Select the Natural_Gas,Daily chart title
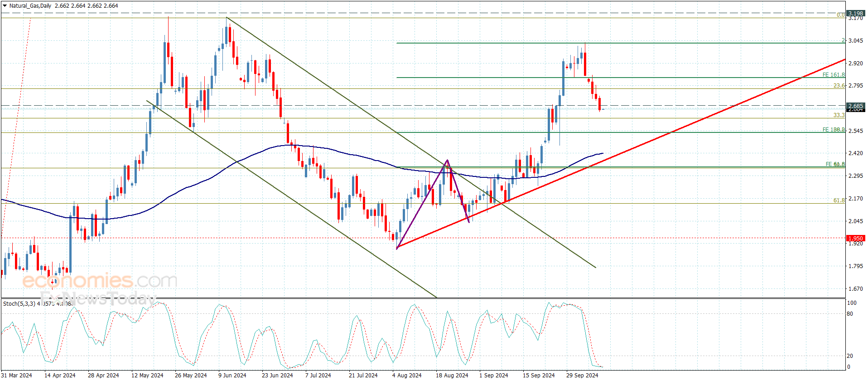Image resolution: width=868 pixels, height=381 pixels. (x=30, y=6)
